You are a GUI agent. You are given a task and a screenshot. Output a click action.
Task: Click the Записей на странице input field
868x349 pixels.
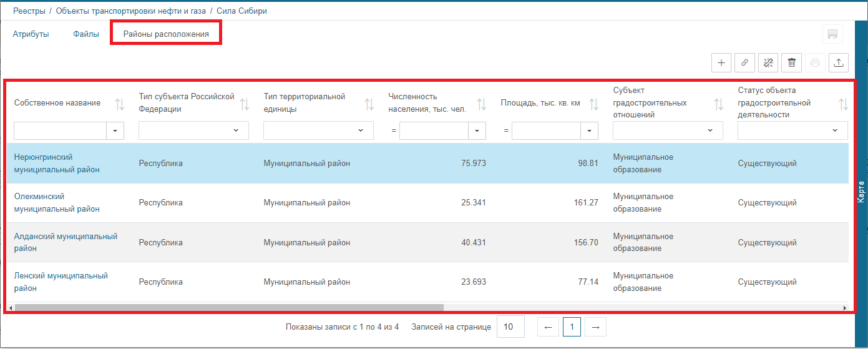(510, 327)
